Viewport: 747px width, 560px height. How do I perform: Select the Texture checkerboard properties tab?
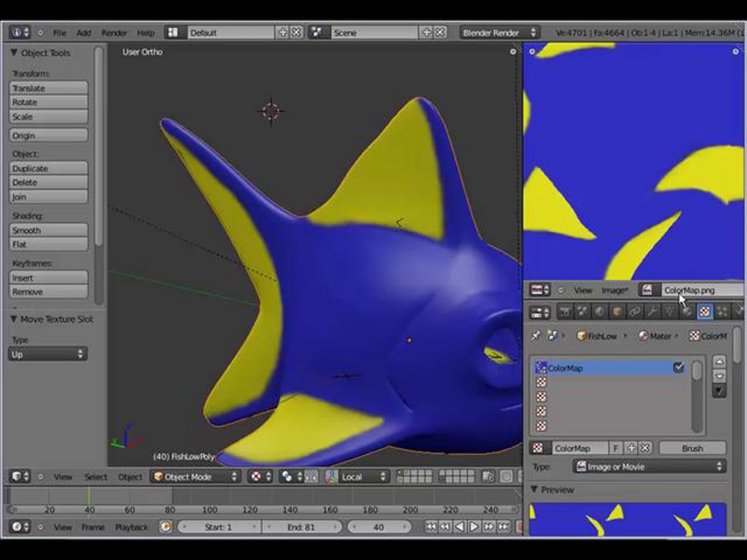coord(704,311)
